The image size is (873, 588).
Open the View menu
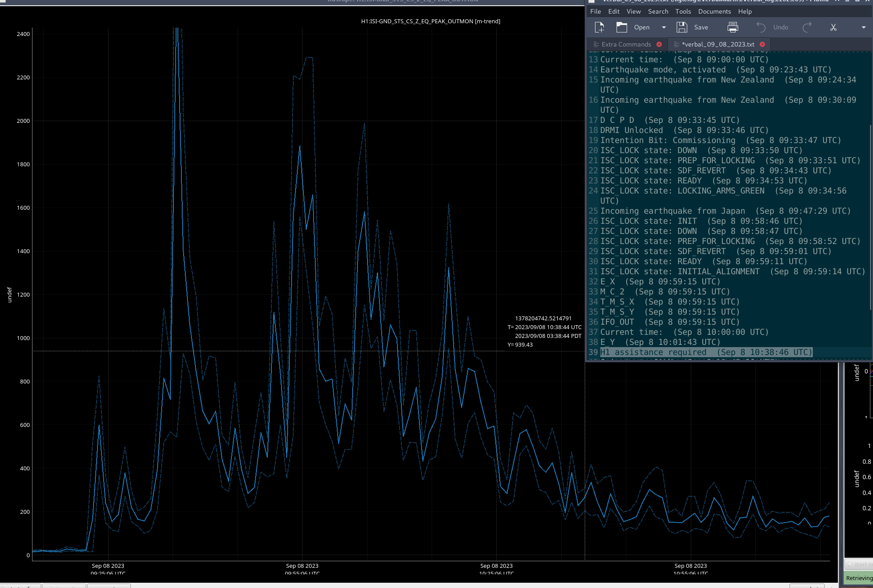633,11
